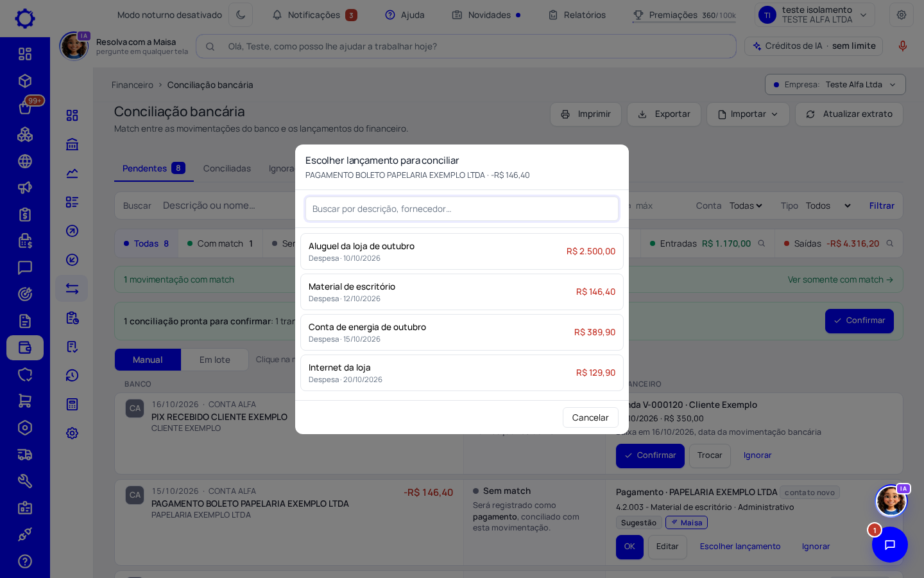Expand the Importar dropdown

coord(748,114)
